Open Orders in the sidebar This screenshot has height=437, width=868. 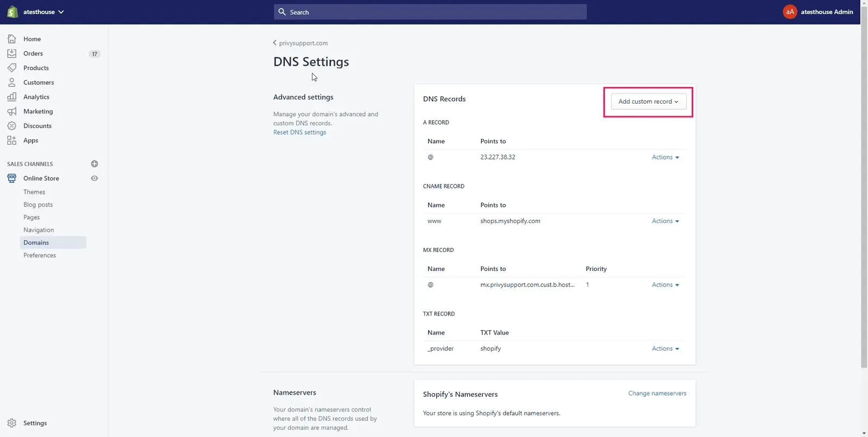coord(33,53)
